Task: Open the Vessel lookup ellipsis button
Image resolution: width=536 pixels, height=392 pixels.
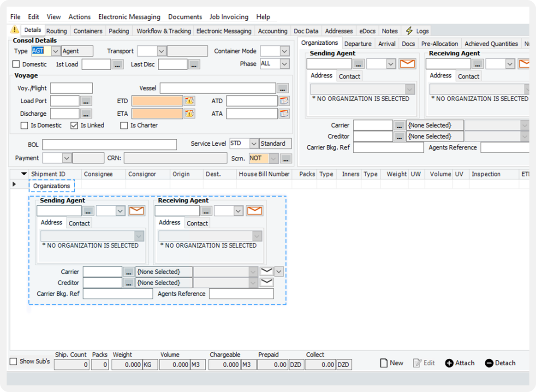Action: 283,88
